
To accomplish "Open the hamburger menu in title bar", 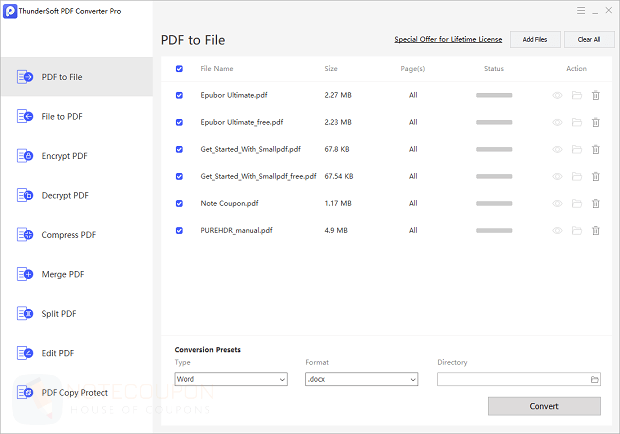I will [x=581, y=10].
